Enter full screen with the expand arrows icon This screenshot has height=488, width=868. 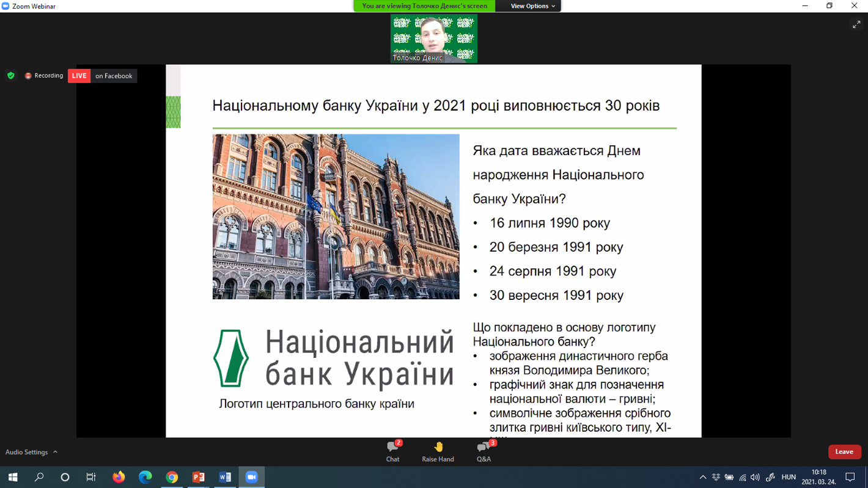tap(856, 24)
